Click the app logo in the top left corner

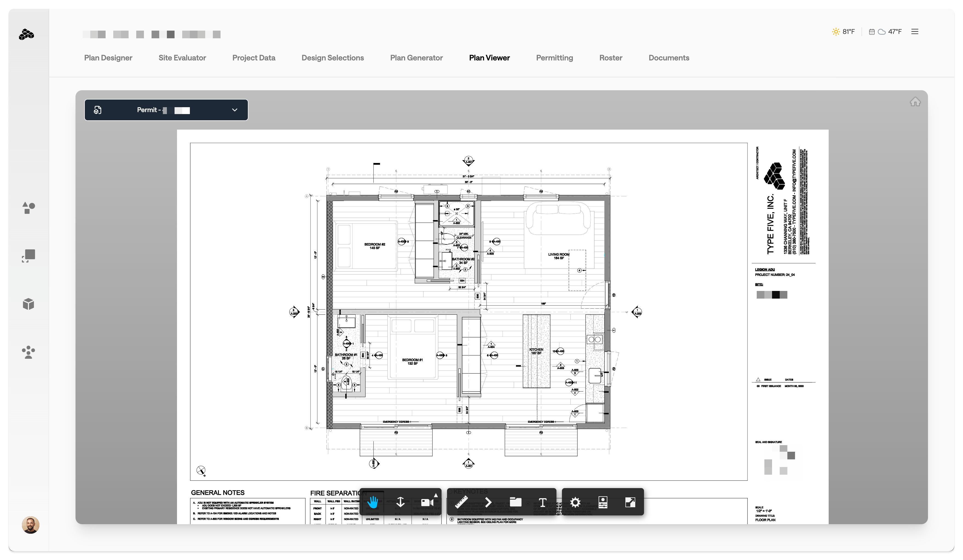coord(27,35)
